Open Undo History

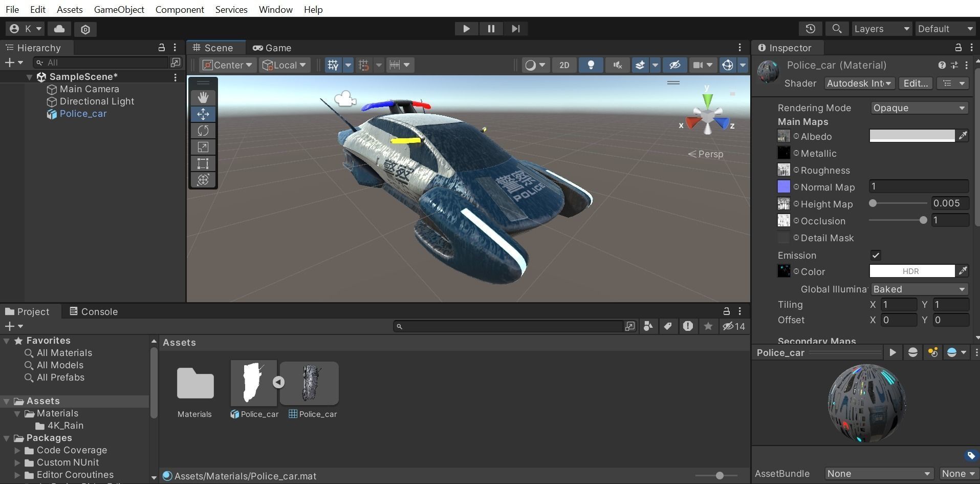coord(810,29)
